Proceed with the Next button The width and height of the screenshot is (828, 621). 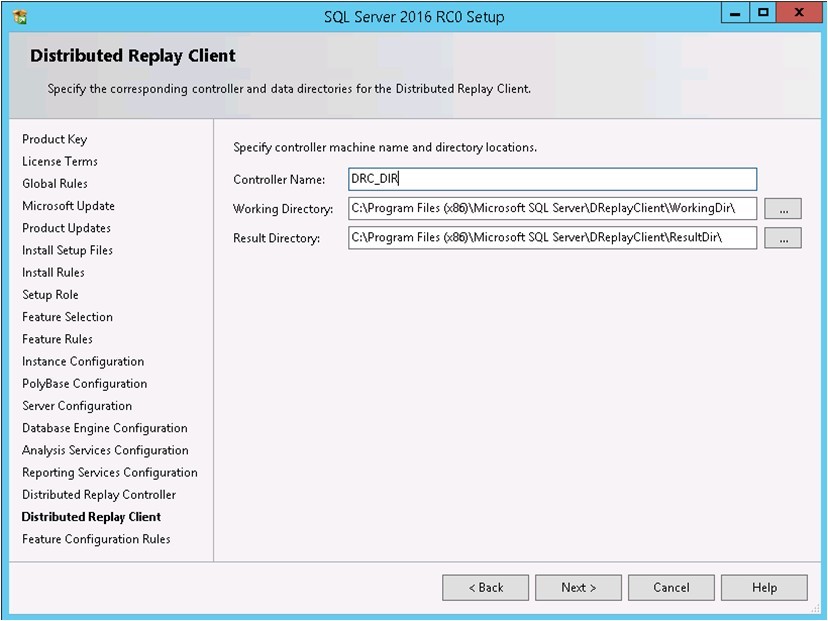pos(578,587)
